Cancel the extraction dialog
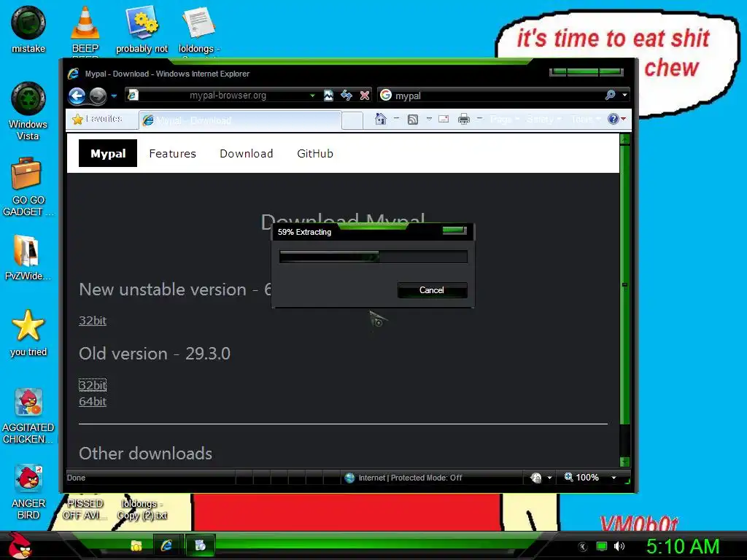Screen dimensions: 747x560 click(x=432, y=290)
